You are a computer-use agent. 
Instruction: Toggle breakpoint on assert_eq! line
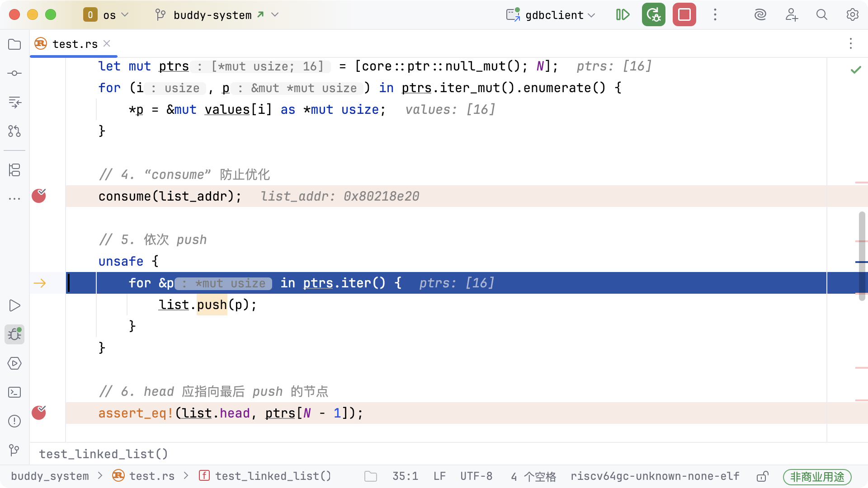pyautogui.click(x=39, y=413)
